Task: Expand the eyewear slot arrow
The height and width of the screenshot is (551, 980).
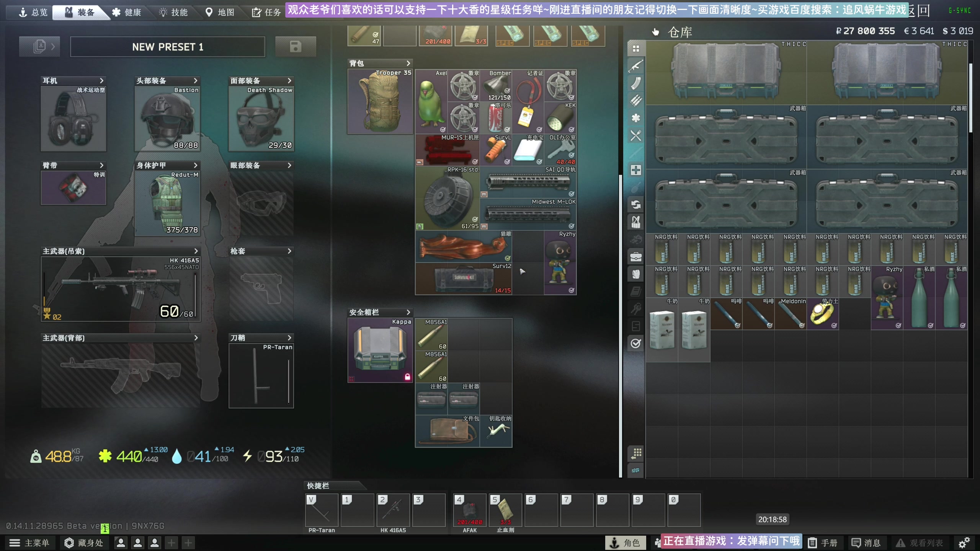Action: 289,165
